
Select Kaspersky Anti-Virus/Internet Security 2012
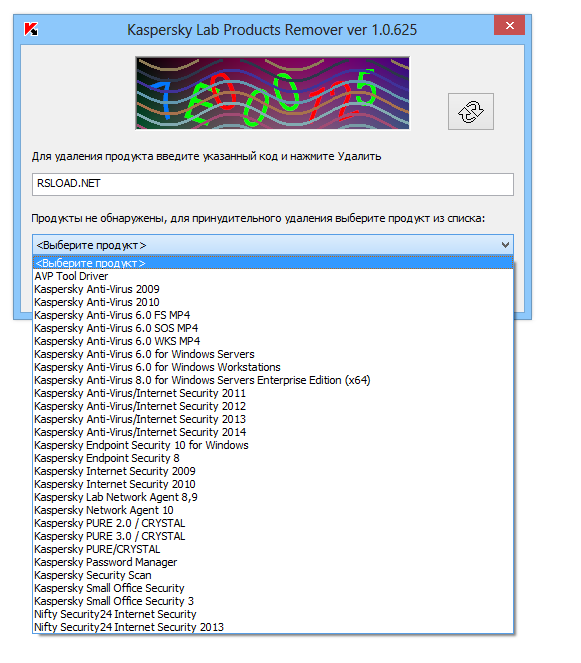pyautogui.click(x=273, y=406)
